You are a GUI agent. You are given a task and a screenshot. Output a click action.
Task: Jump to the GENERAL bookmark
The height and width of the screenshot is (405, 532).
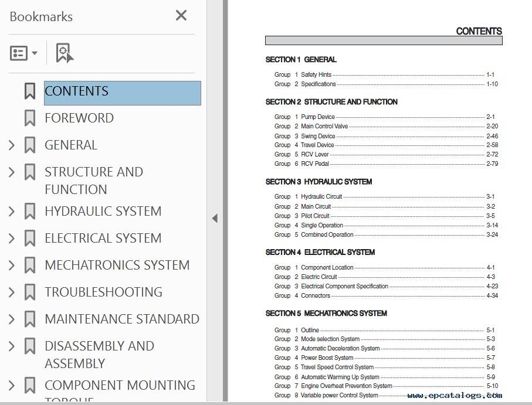(71, 145)
